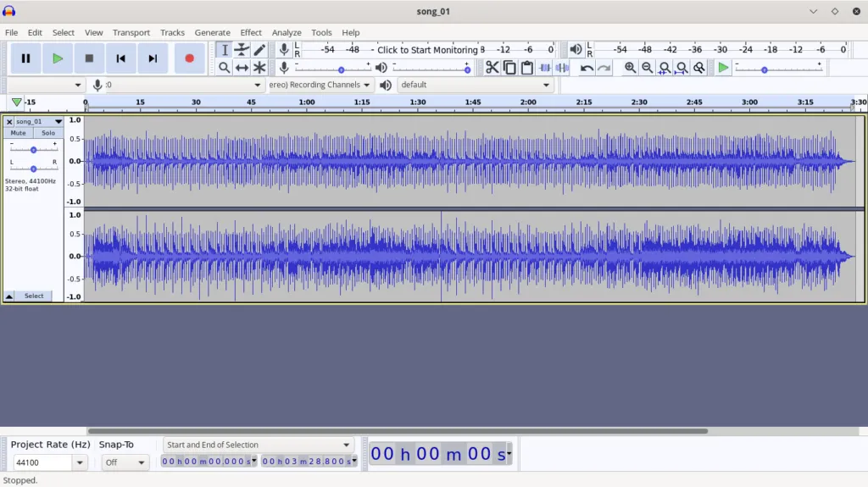Open the Analyze menu
The height and width of the screenshot is (487, 868).
click(x=287, y=32)
